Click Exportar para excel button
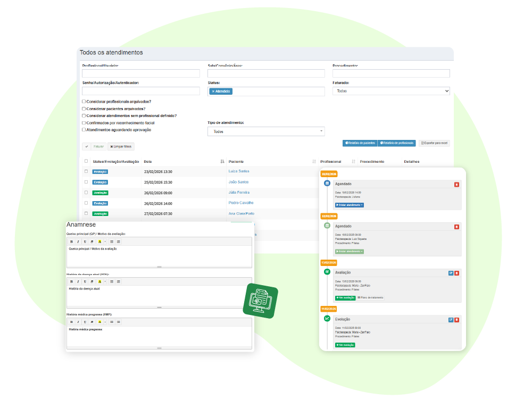The width and height of the screenshot is (532, 399). [434, 143]
